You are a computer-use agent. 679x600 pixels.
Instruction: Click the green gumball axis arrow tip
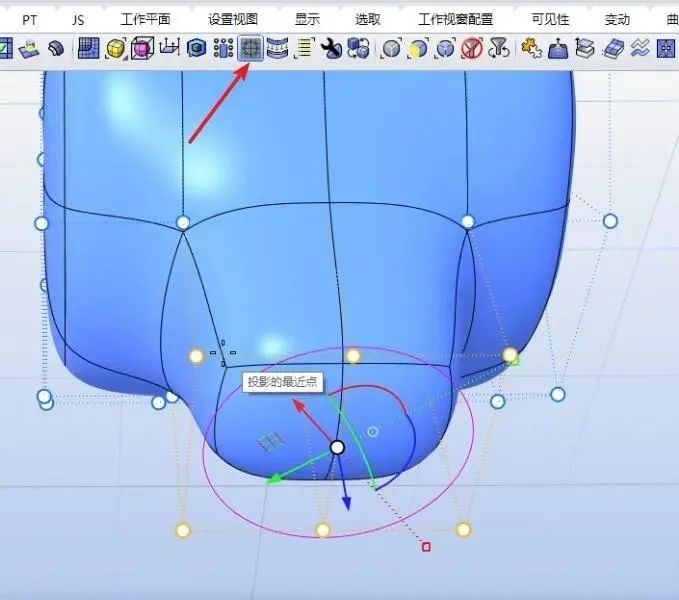(273, 480)
